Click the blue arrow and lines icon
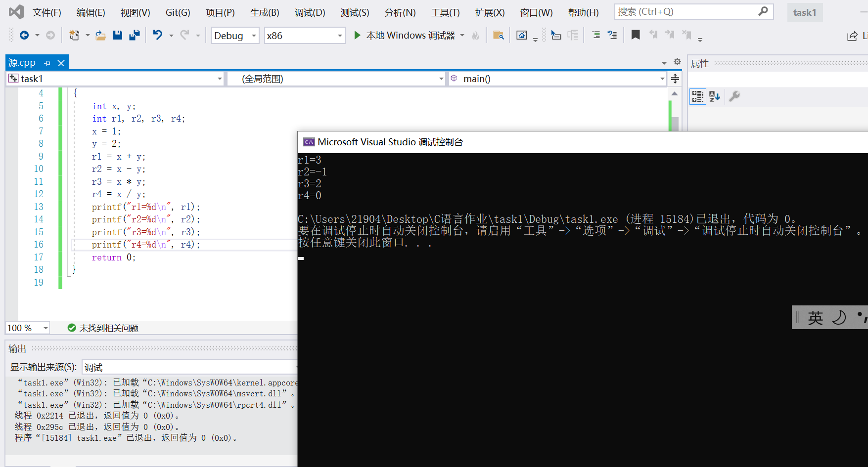Image resolution: width=868 pixels, height=467 pixels. coord(612,35)
